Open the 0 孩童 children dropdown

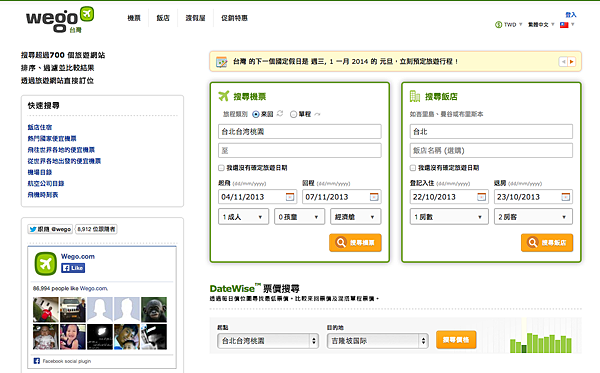[x=300, y=217]
